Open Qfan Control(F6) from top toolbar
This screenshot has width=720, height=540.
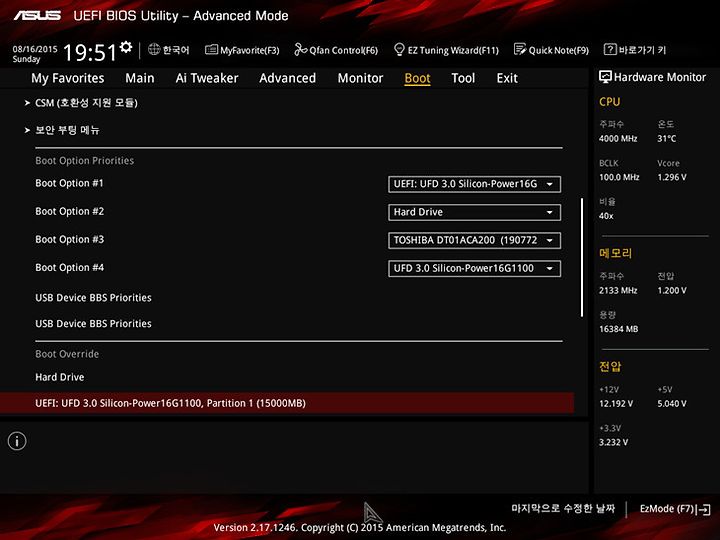tap(336, 50)
